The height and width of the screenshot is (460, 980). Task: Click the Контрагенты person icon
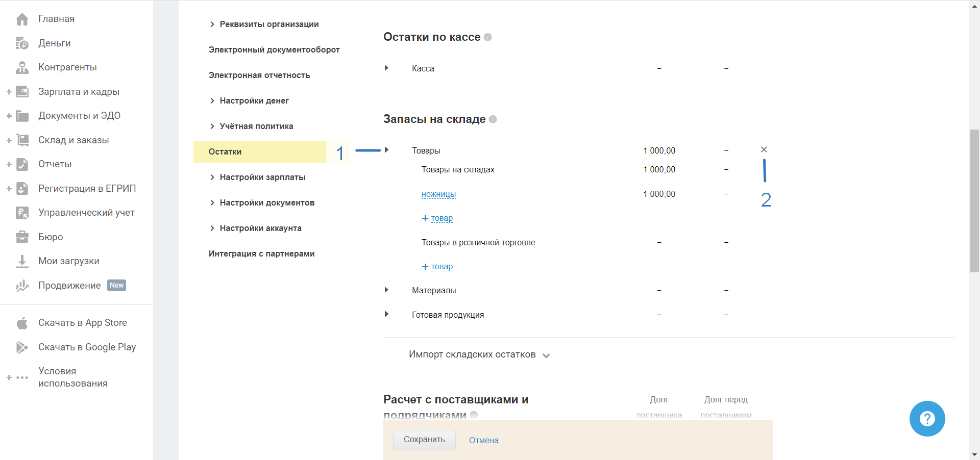pyautogui.click(x=22, y=67)
